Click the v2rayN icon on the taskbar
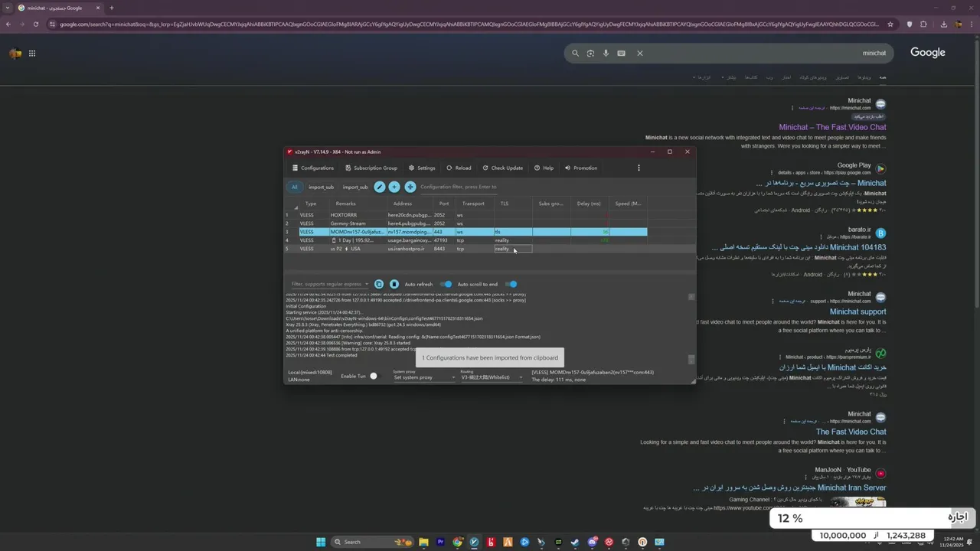Image resolution: width=980 pixels, height=551 pixels. [474, 542]
